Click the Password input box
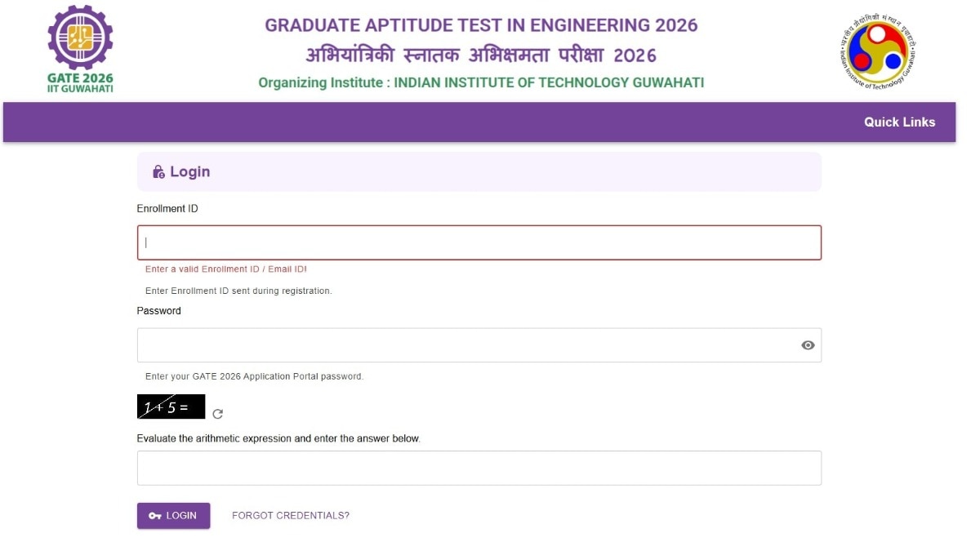 (x=457, y=344)
